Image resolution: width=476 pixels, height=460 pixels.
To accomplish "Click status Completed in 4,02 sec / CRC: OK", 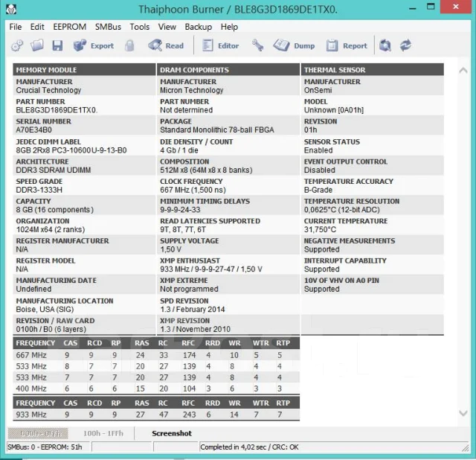I will point(249,447).
